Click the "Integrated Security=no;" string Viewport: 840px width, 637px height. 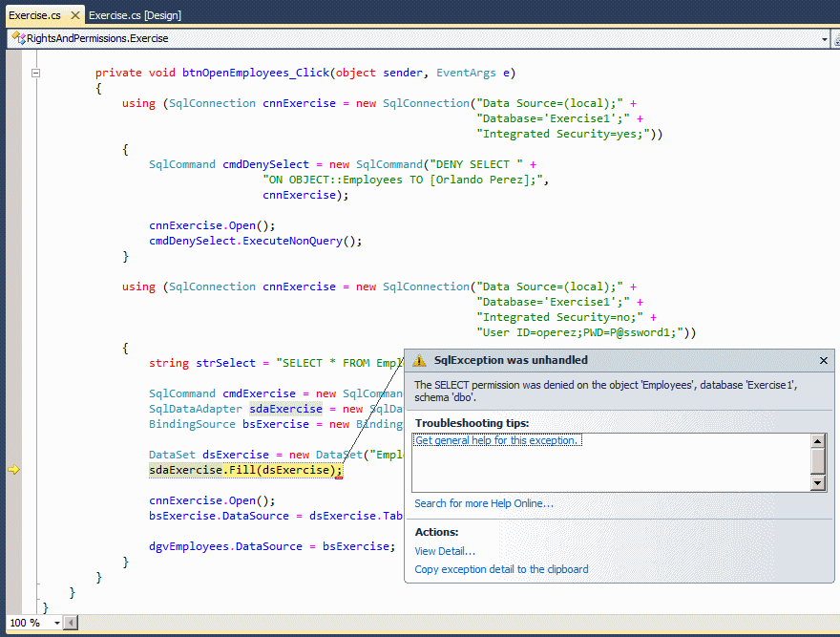[x=559, y=317]
